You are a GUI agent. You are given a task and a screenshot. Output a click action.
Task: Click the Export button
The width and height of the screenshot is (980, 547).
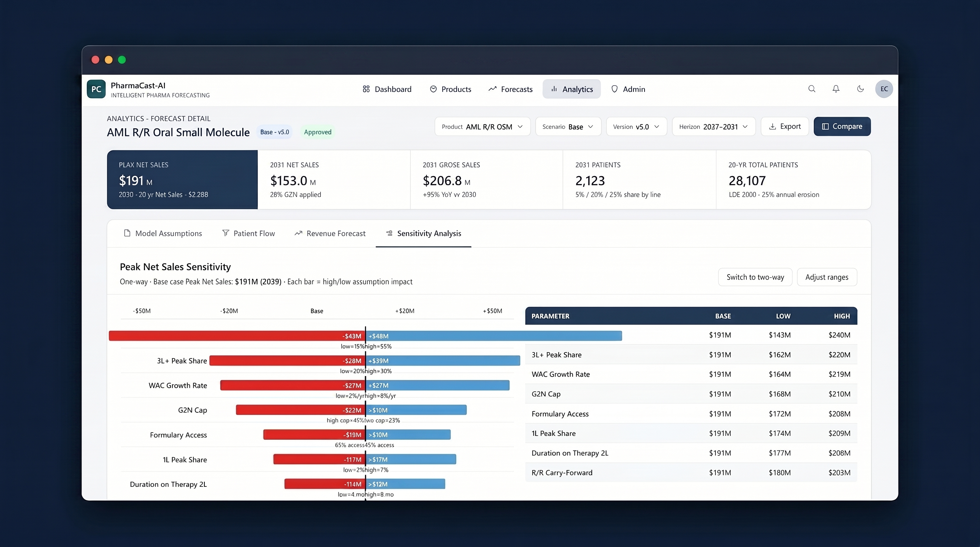[x=785, y=126]
